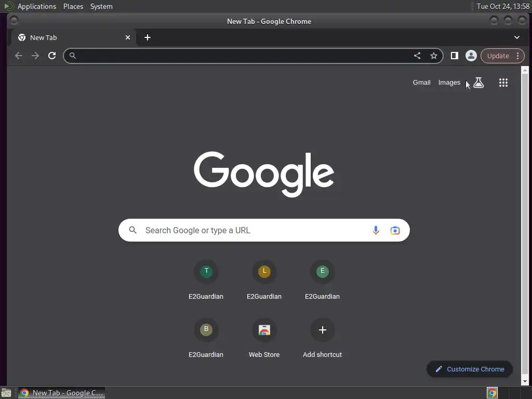Start voice search with the microphone
The height and width of the screenshot is (399, 532).
click(x=376, y=230)
